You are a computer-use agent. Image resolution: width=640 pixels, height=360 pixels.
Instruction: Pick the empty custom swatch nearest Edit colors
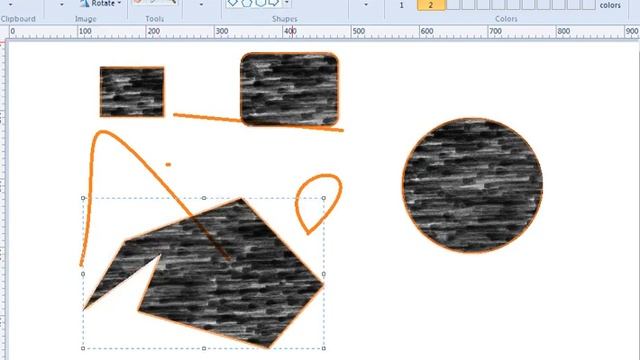(x=588, y=4)
